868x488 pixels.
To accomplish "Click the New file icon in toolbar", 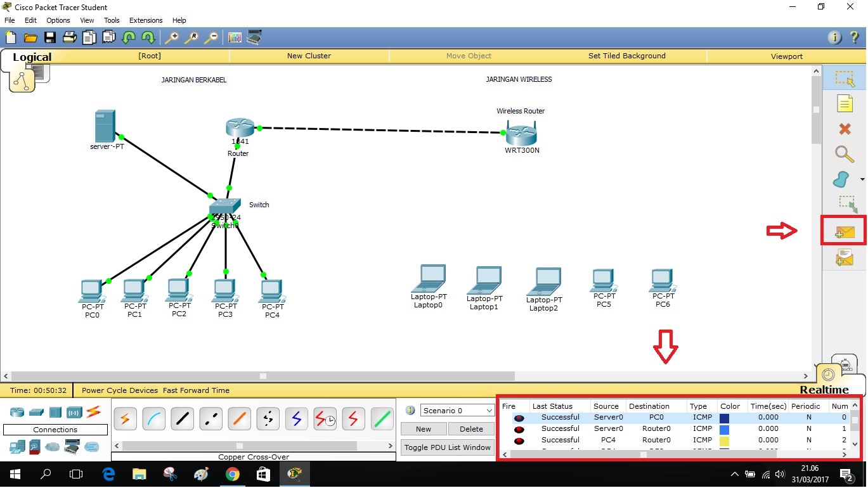I will click(11, 37).
